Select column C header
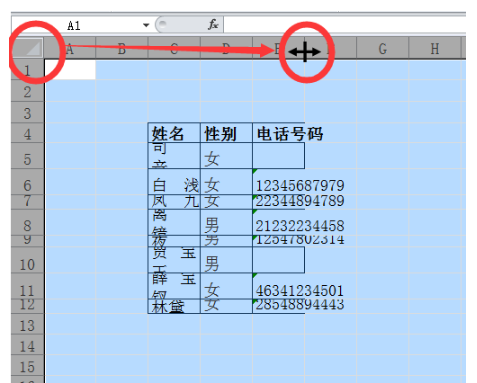The width and height of the screenshot is (477, 383). [x=174, y=49]
